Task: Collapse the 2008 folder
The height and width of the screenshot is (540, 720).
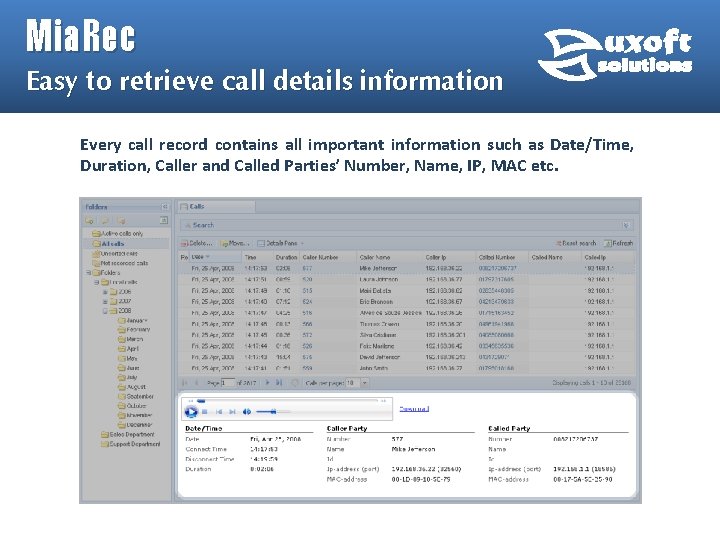Action: [x=105, y=311]
